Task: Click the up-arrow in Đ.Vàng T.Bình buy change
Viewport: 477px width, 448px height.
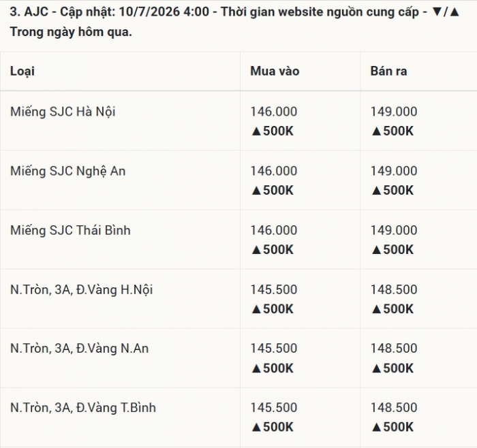Action: click(256, 428)
